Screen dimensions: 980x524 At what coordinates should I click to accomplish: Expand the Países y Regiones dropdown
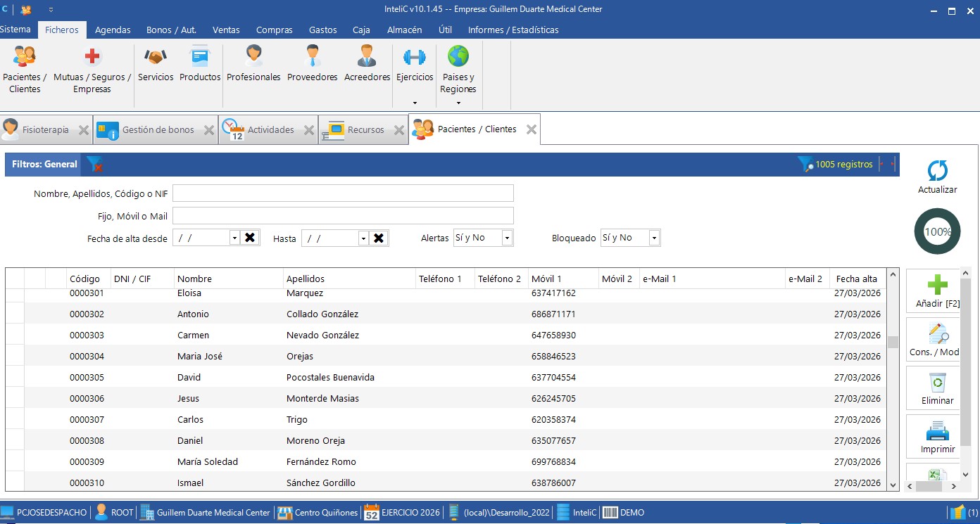[458, 103]
